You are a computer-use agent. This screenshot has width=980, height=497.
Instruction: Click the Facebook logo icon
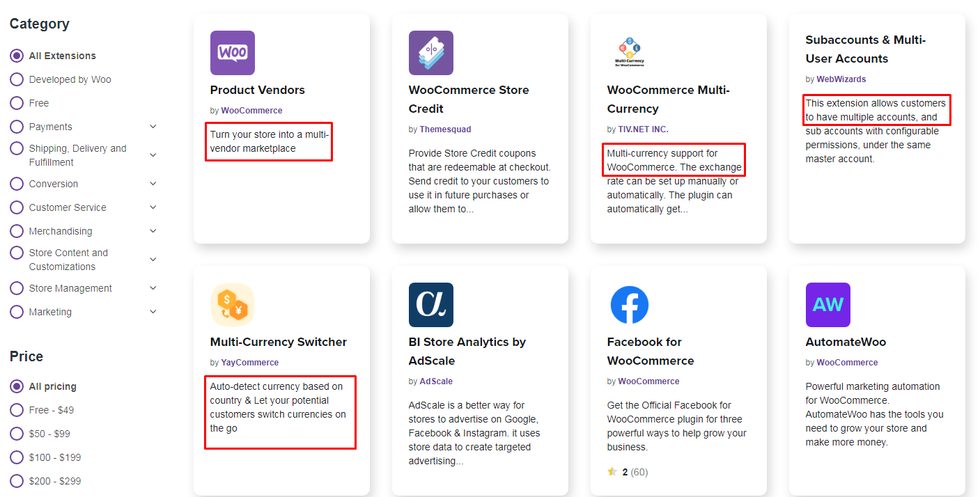tap(630, 305)
